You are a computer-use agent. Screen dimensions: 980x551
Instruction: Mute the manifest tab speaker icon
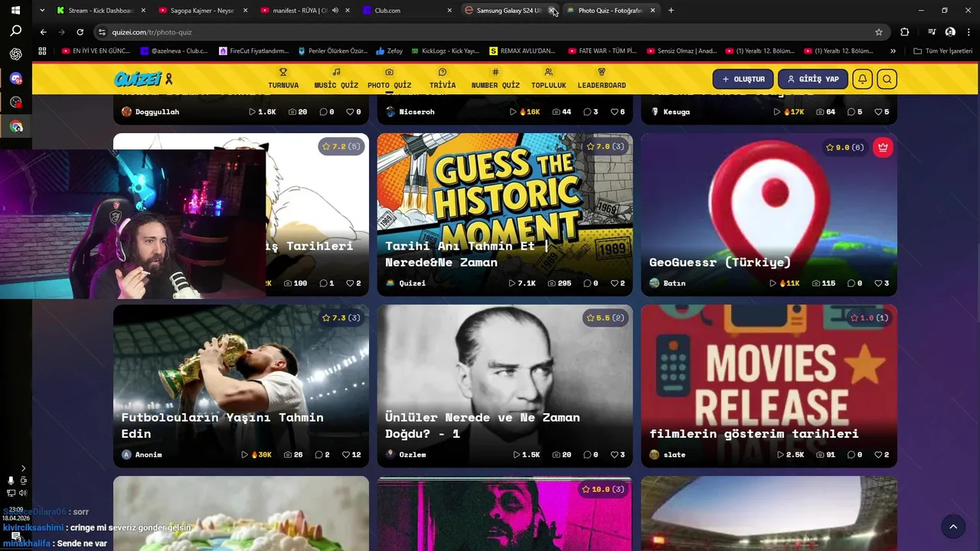click(335, 11)
